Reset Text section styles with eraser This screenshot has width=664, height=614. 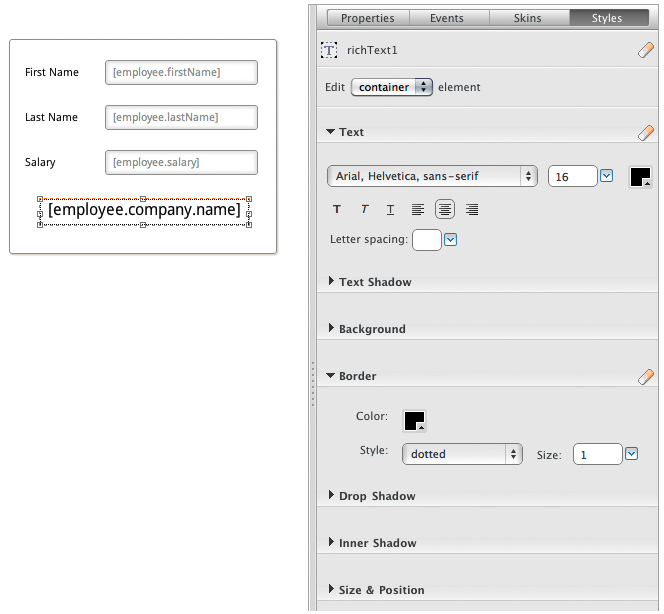645,132
